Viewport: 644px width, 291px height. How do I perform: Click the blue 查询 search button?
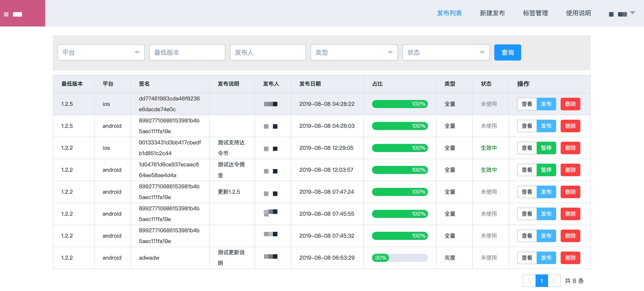click(507, 52)
